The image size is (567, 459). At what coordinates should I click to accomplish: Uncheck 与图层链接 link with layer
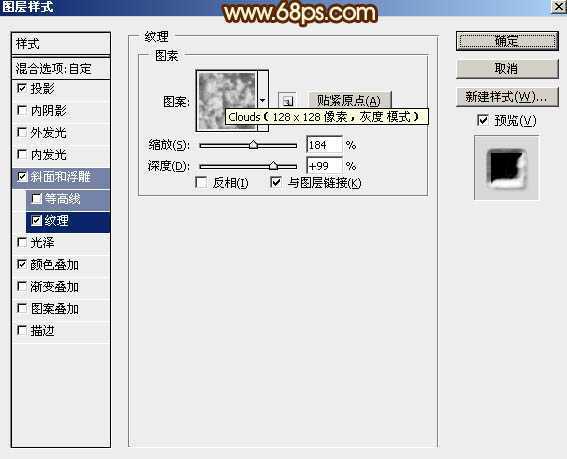pos(276,182)
